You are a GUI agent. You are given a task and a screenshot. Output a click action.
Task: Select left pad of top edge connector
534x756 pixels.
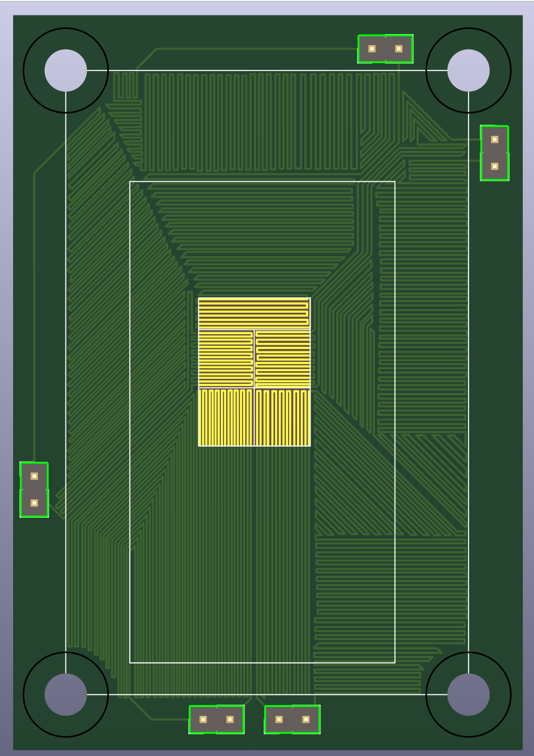tap(372, 49)
